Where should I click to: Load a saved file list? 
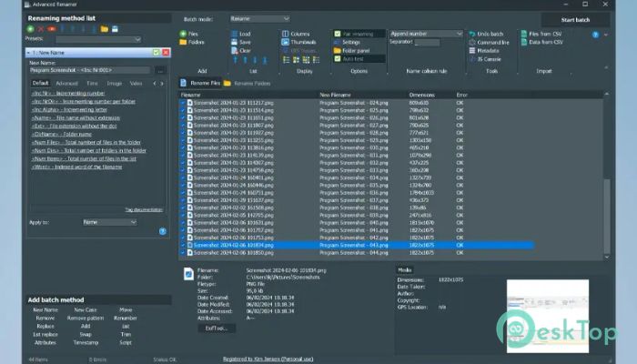pyautogui.click(x=241, y=34)
